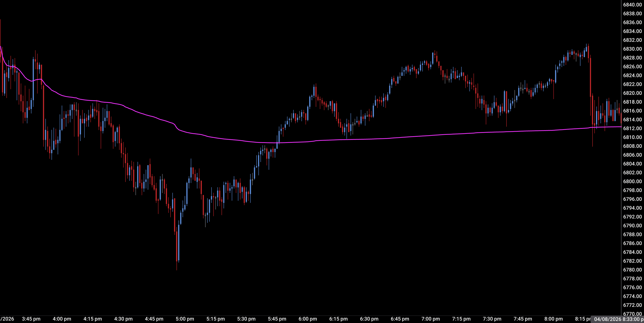
Task: Click the 7:00 pm time axis label
Action: (x=431, y=319)
